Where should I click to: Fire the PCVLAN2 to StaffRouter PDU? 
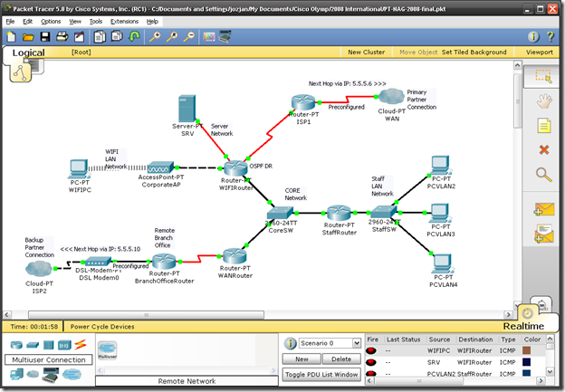click(x=371, y=374)
